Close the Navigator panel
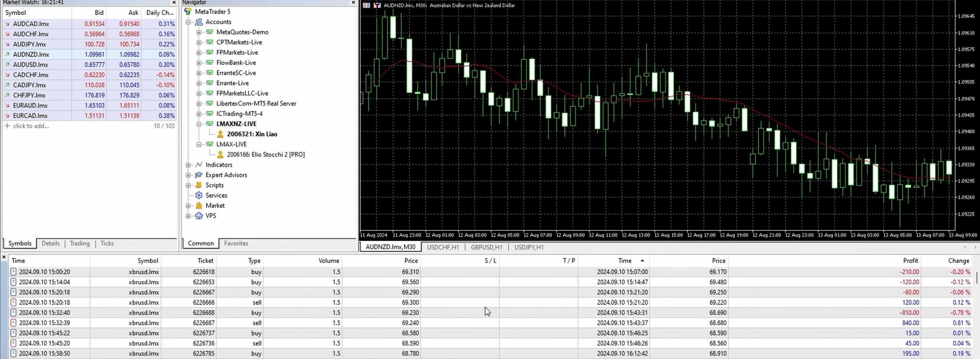This screenshot has height=359, width=980. tap(353, 3)
